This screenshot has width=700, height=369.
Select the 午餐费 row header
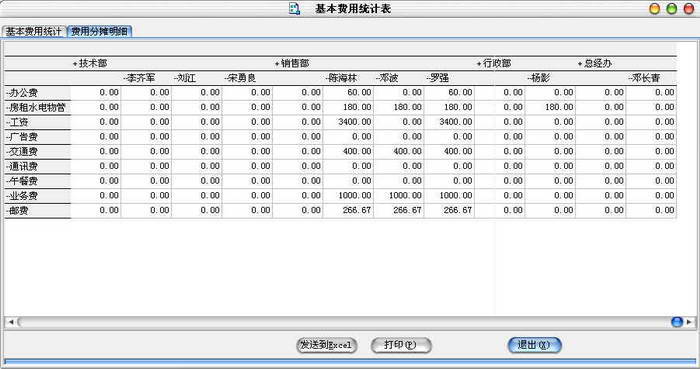pyautogui.click(x=38, y=181)
